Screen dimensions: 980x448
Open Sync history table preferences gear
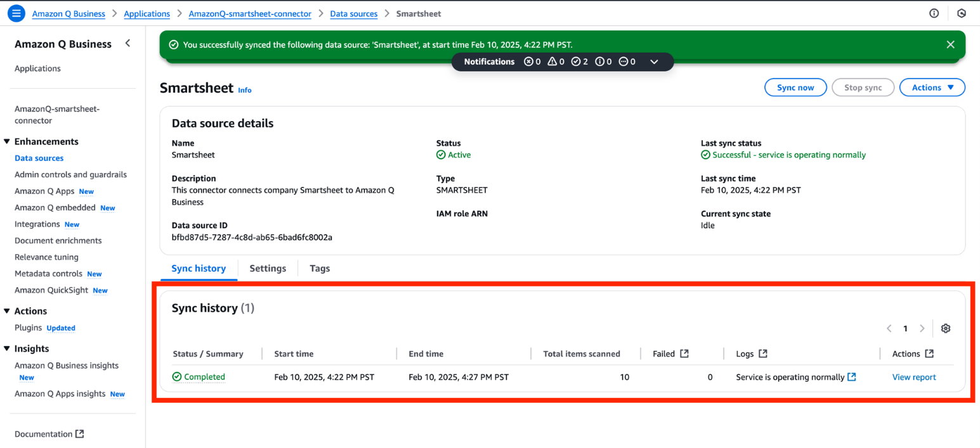click(x=946, y=328)
